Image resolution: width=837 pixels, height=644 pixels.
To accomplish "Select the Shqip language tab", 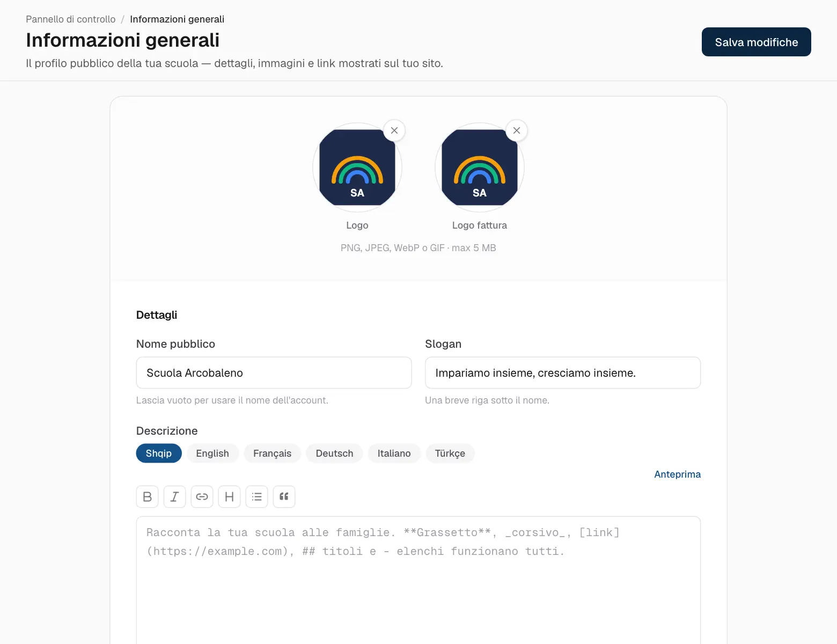I will [x=159, y=453].
